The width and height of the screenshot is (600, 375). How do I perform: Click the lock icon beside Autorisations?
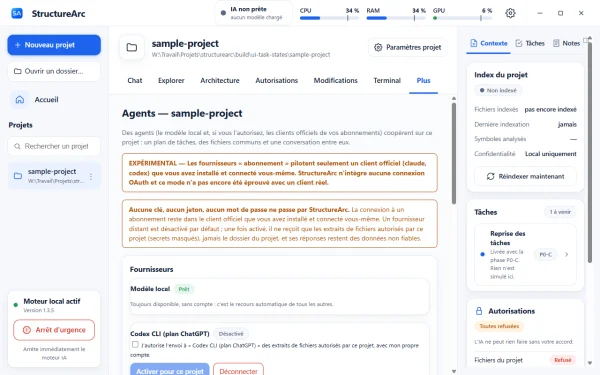pos(479,311)
